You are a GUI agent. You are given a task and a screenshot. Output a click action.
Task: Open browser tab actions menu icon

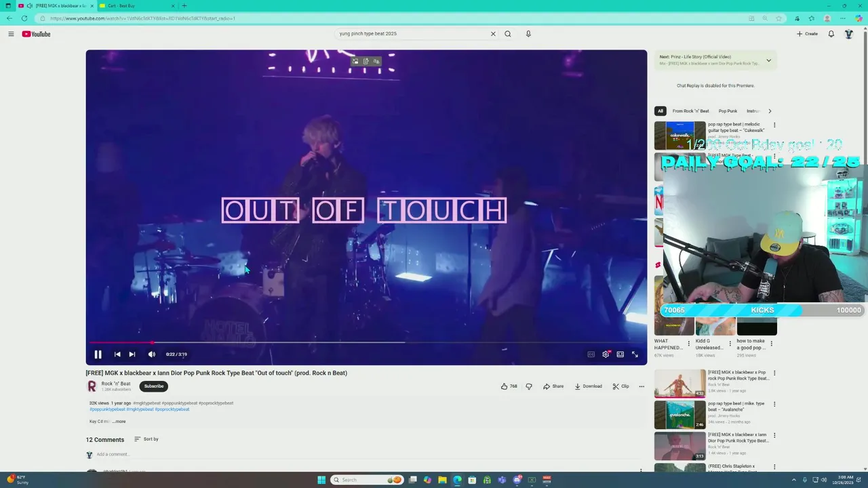[x=8, y=5]
